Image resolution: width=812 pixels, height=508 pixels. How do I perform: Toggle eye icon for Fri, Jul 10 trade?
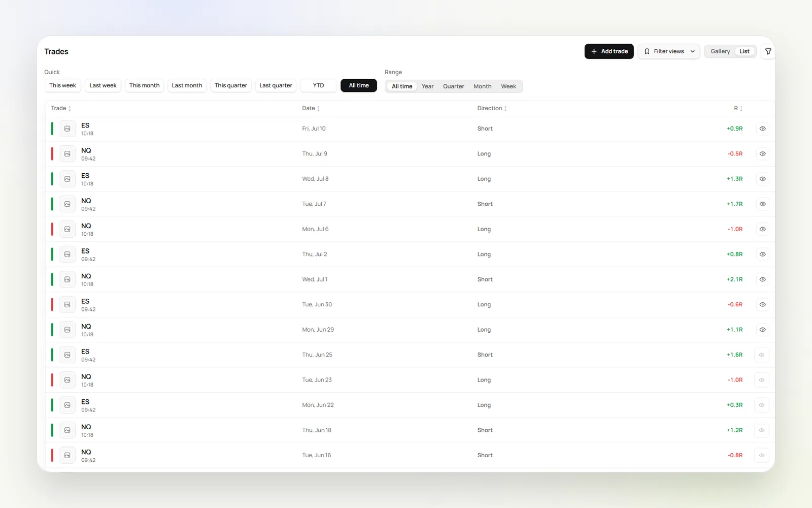click(x=762, y=129)
